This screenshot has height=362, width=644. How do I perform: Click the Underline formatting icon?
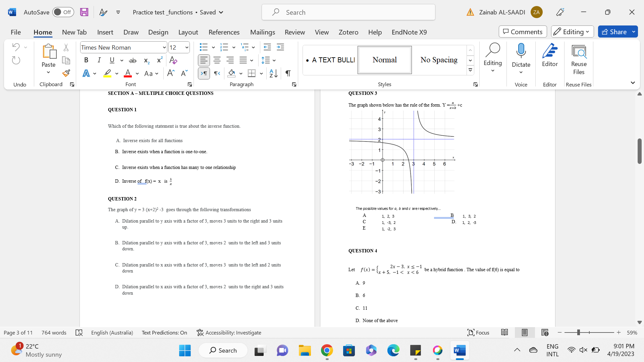(x=111, y=60)
